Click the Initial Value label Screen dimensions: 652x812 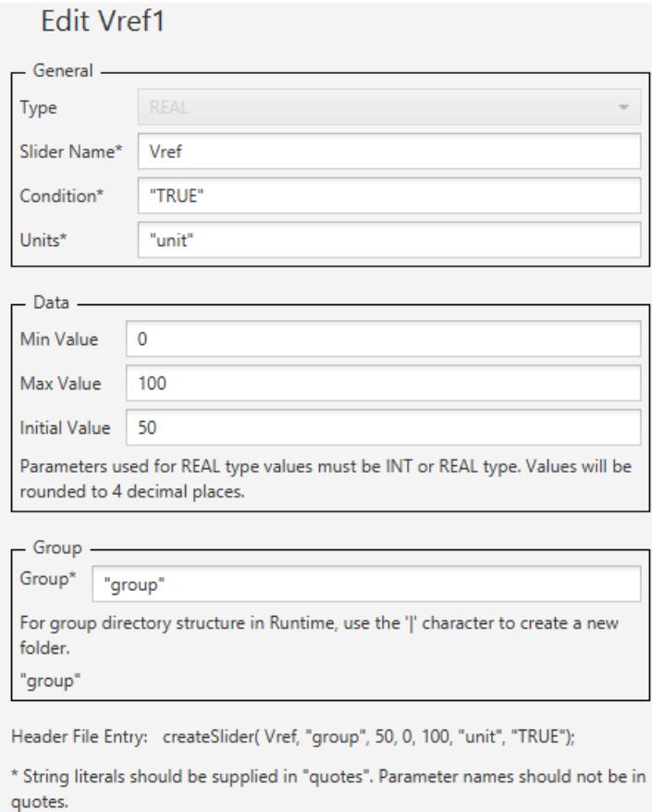pyautogui.click(x=64, y=428)
